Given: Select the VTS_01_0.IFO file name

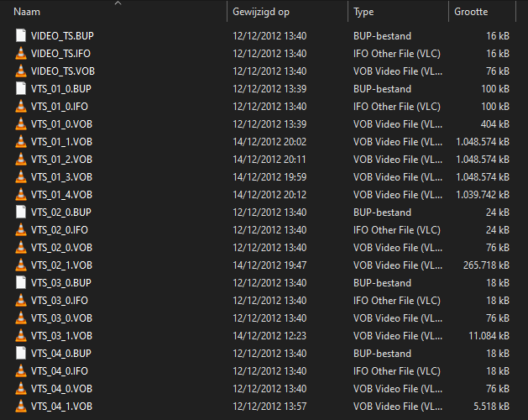Looking at the screenshot, I should 59,107.
